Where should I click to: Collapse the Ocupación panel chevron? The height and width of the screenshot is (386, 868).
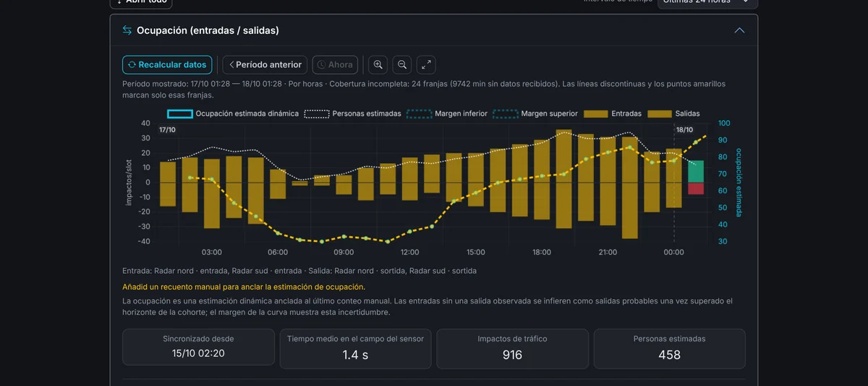click(739, 30)
